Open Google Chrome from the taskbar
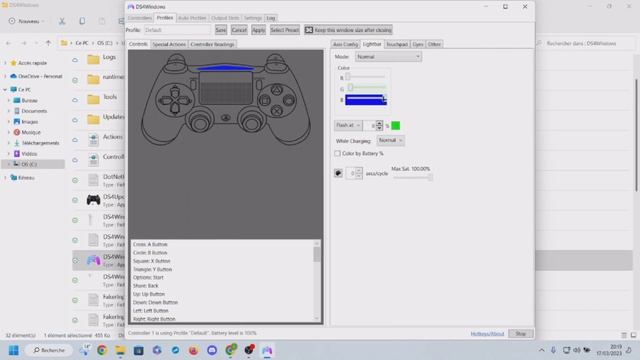640x360 pixels. [102, 350]
